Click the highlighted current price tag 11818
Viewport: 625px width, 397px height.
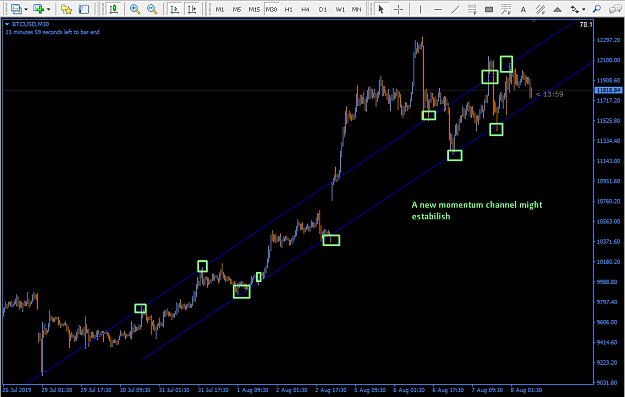(x=608, y=90)
